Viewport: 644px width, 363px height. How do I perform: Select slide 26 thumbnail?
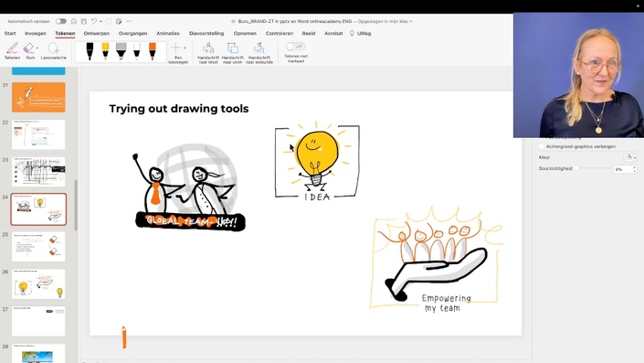[38, 284]
